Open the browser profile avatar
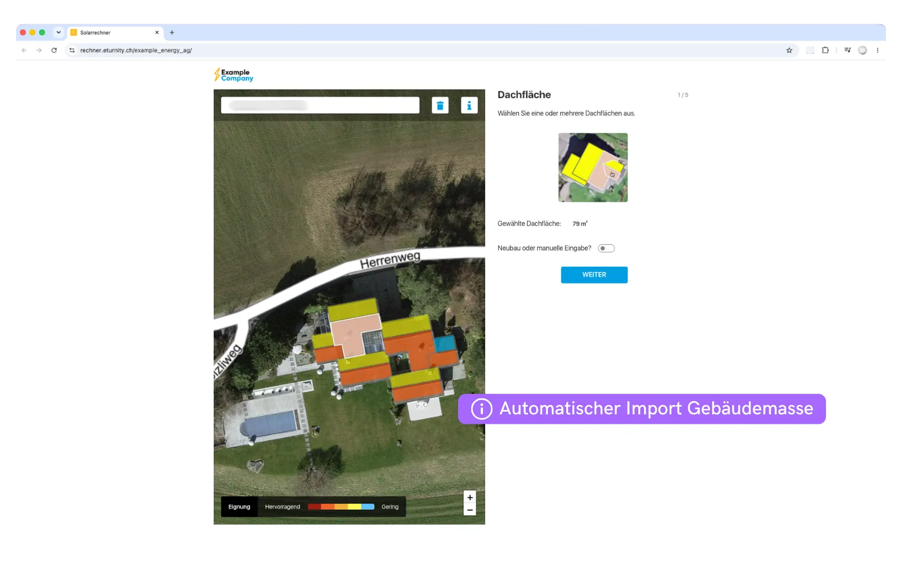The height and width of the screenshot is (588, 901). click(862, 50)
